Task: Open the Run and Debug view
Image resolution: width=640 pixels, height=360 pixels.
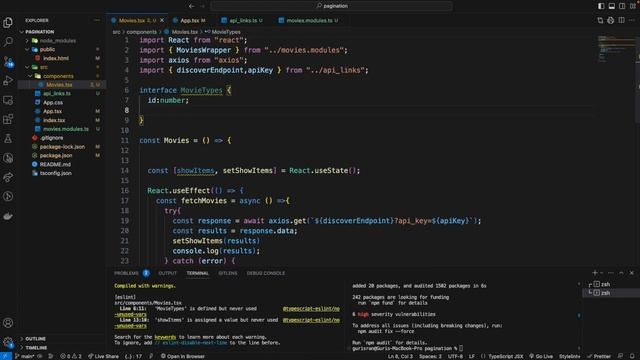Action: coord(8,80)
